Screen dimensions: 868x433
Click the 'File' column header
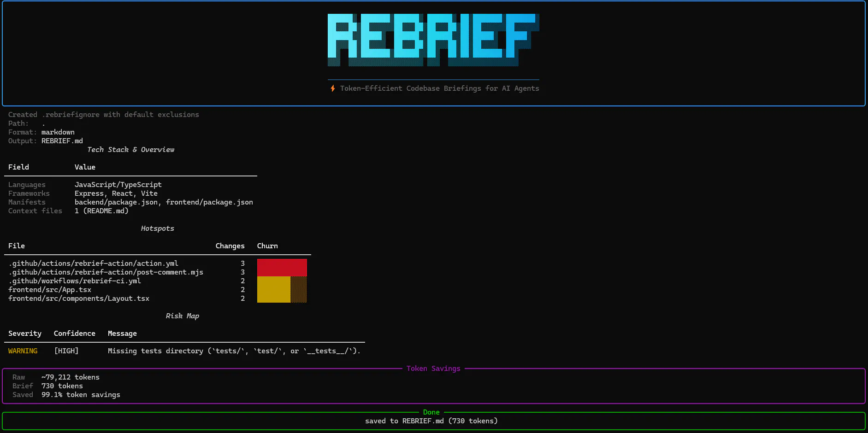pyautogui.click(x=17, y=246)
